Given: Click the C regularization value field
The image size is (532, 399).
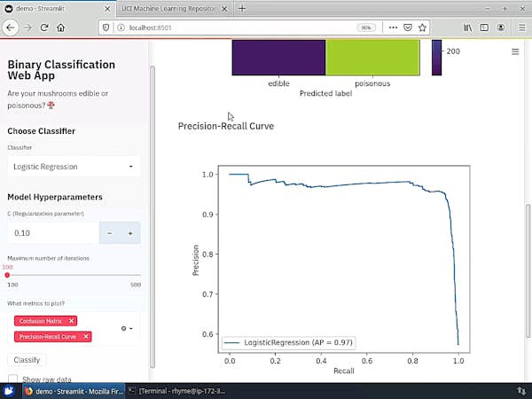Looking at the screenshot, I should tap(53, 233).
